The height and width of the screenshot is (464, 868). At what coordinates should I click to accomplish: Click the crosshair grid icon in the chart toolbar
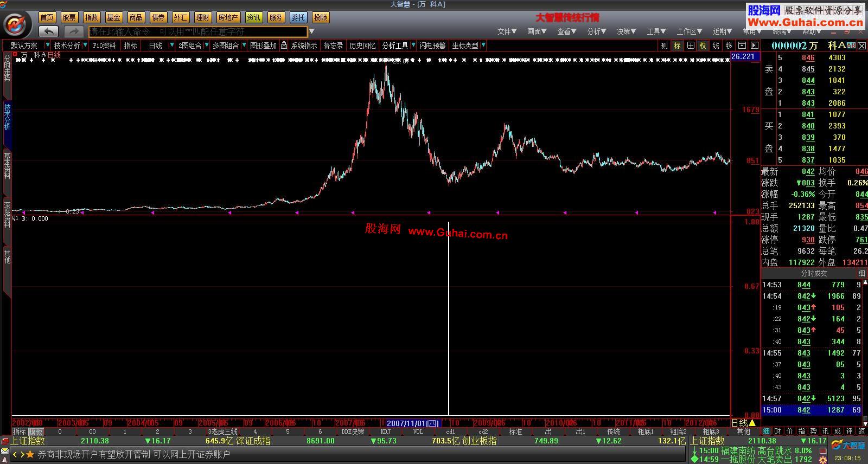coord(691,46)
